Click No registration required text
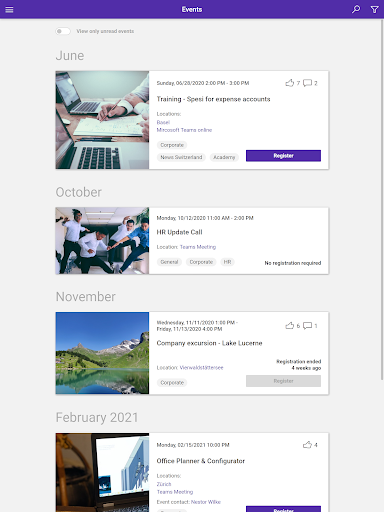Image resolution: width=384 pixels, height=512 pixels. (293, 263)
